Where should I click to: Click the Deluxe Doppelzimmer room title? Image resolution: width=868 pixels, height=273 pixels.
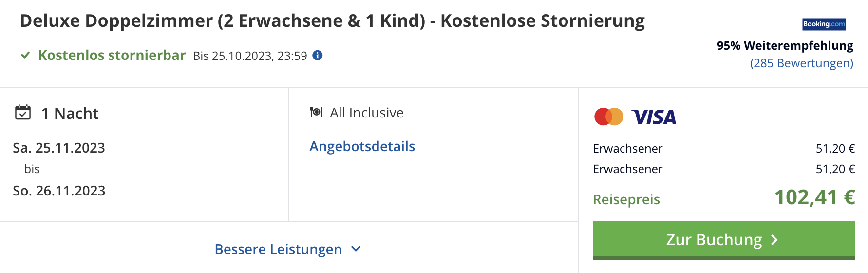pos(332,21)
